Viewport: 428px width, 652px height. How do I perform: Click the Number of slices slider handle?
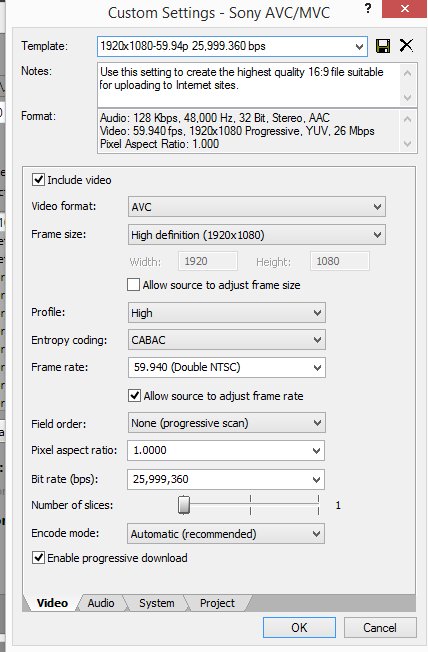pos(184,505)
